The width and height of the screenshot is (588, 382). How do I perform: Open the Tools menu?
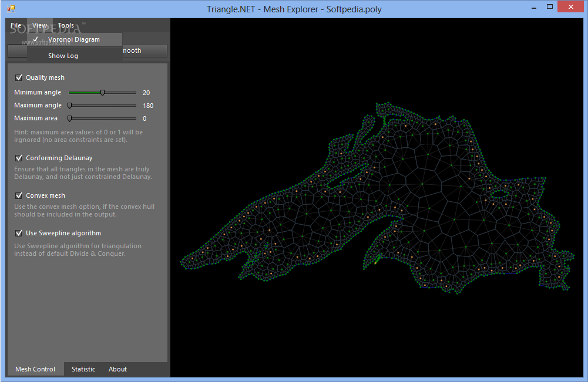point(66,25)
